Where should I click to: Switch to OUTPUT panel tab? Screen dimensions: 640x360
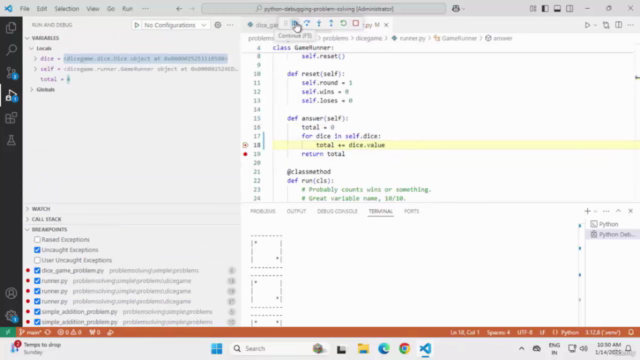(x=296, y=211)
